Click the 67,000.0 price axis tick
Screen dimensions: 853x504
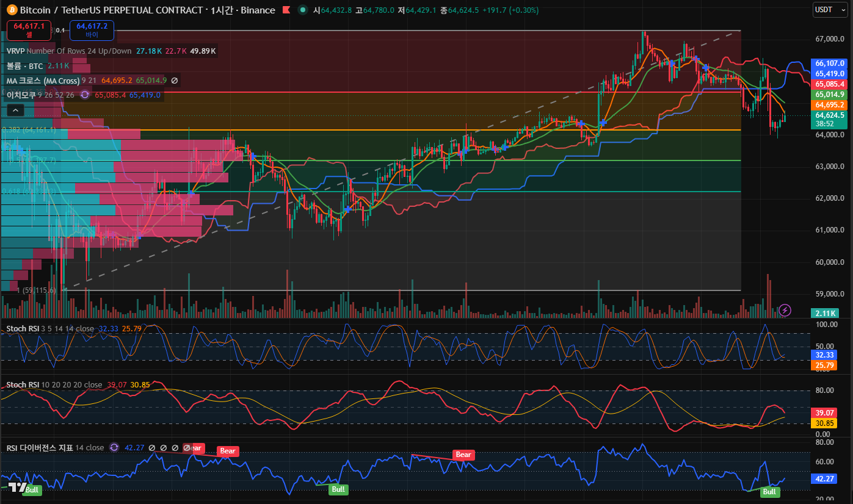(x=830, y=39)
